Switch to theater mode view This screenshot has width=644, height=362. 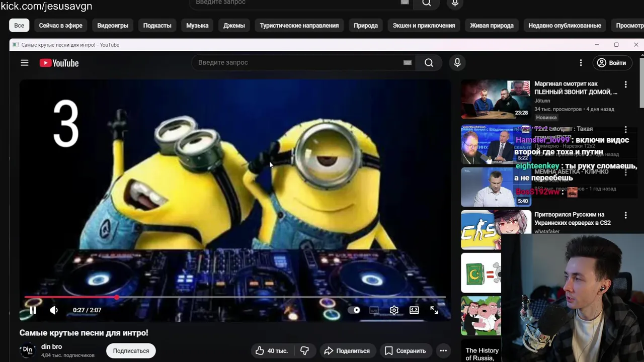[414, 310]
